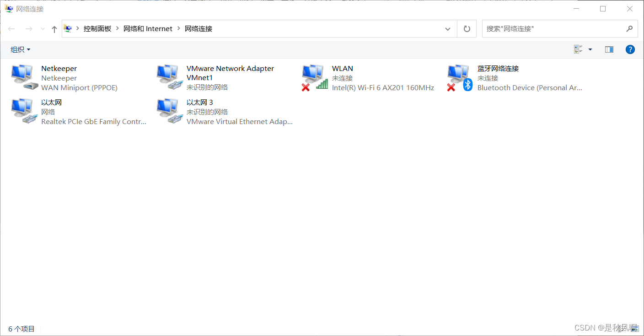This screenshot has height=336, width=644.
Task: Expand chevron before 控制面板 breadcrumb
Action: pyautogui.click(x=78, y=28)
